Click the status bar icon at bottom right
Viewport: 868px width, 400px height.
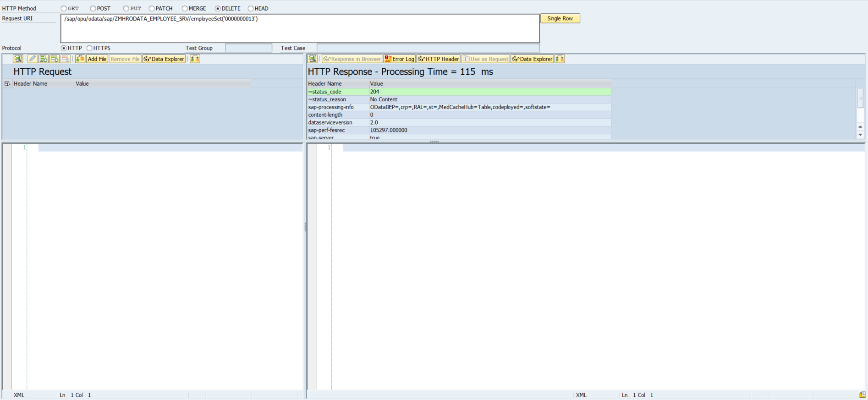point(862,395)
